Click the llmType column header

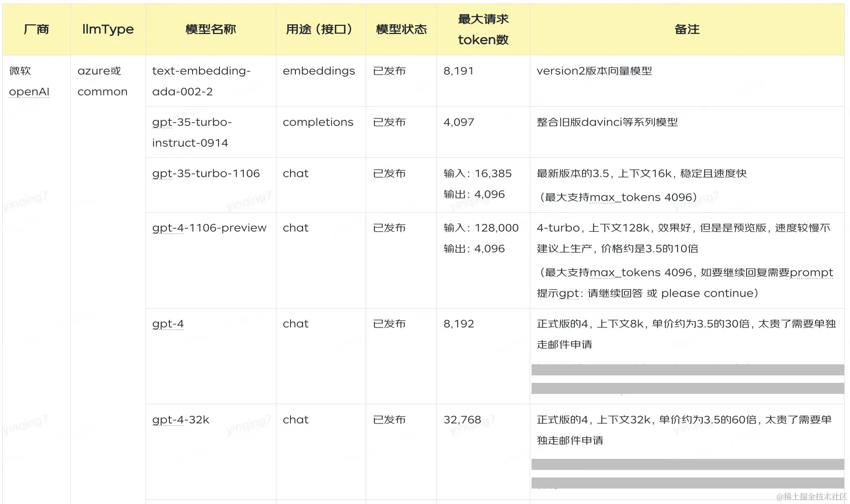click(108, 29)
